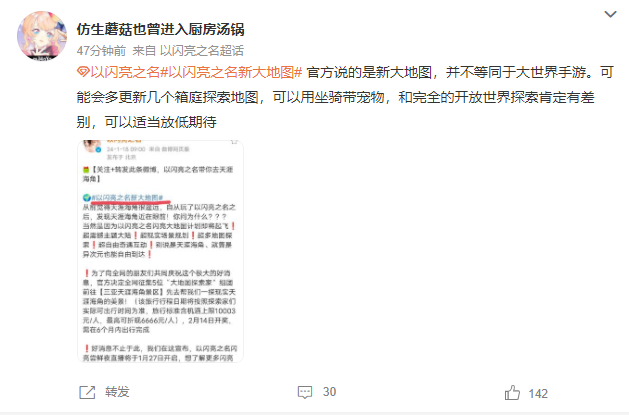Image resolution: width=629 pixels, height=415 pixels.
Task: Like the post with thumbs-up icon
Action: click(512, 393)
